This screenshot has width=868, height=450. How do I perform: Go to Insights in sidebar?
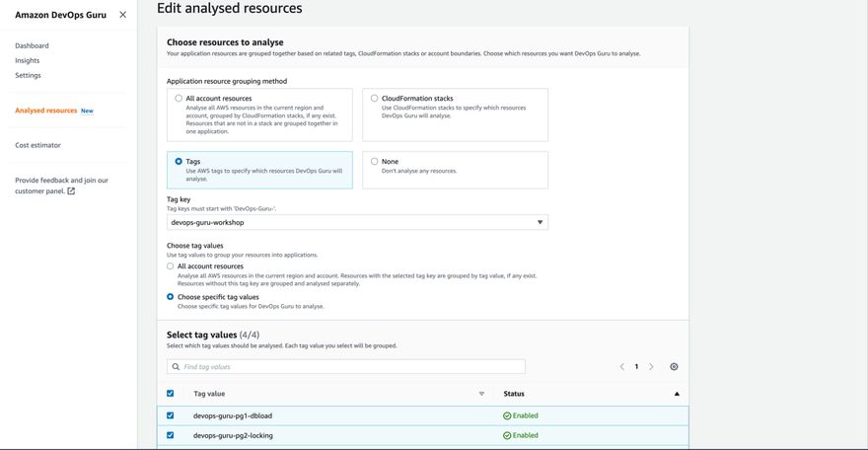pos(28,60)
